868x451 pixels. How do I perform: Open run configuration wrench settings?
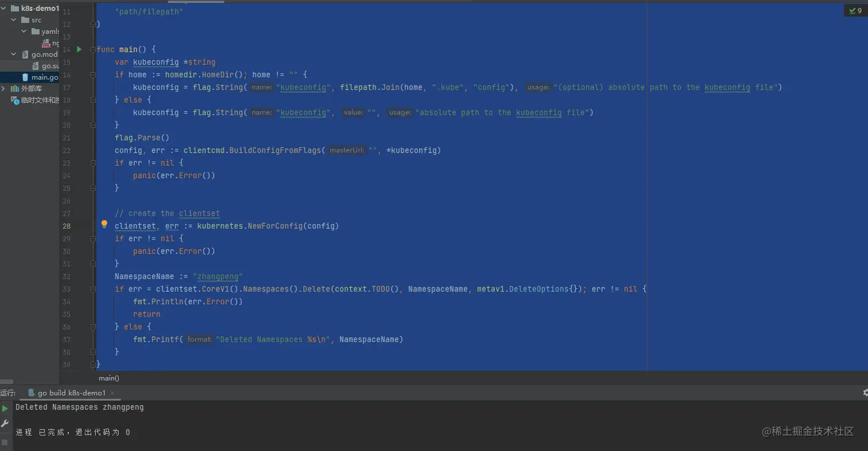pyautogui.click(x=5, y=424)
